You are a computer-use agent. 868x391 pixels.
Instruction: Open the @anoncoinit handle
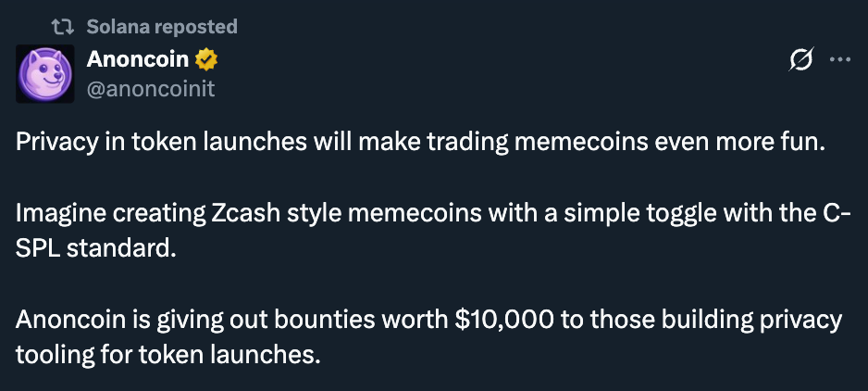click(151, 89)
